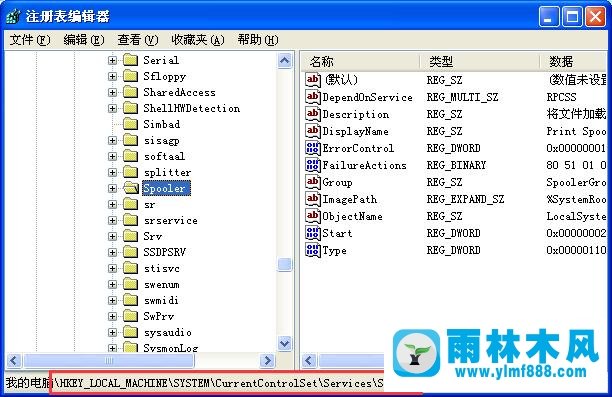Expand the Sfloppy key node
Viewport: 612px width, 397px height.
pos(112,76)
